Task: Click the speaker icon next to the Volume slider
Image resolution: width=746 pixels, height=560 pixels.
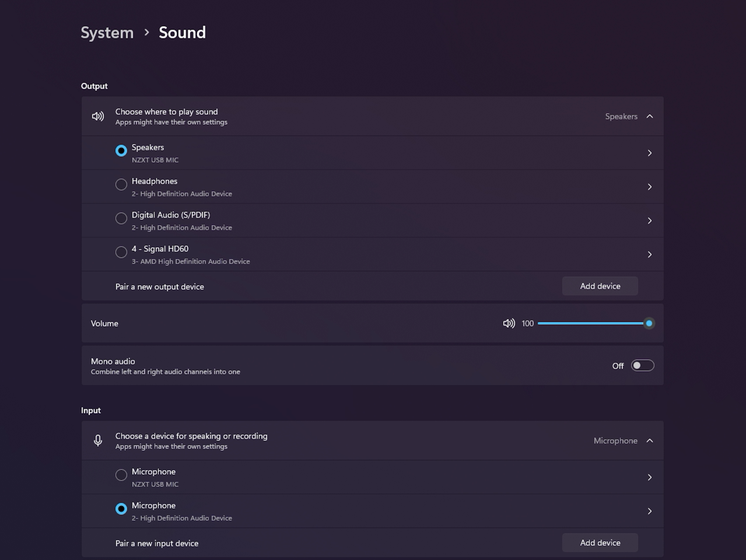Action: (508, 323)
